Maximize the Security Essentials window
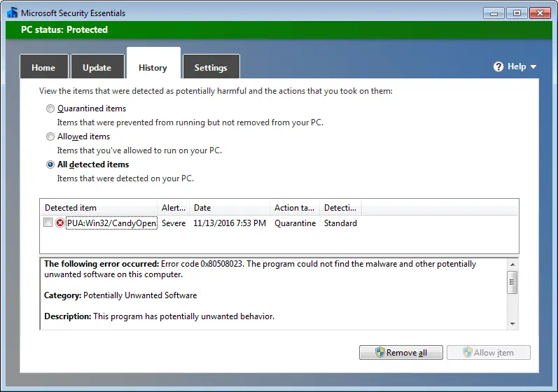 point(517,13)
